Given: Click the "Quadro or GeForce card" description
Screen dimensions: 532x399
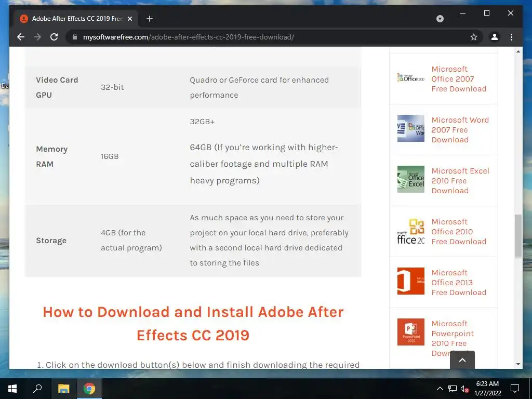Looking at the screenshot, I should (259, 87).
